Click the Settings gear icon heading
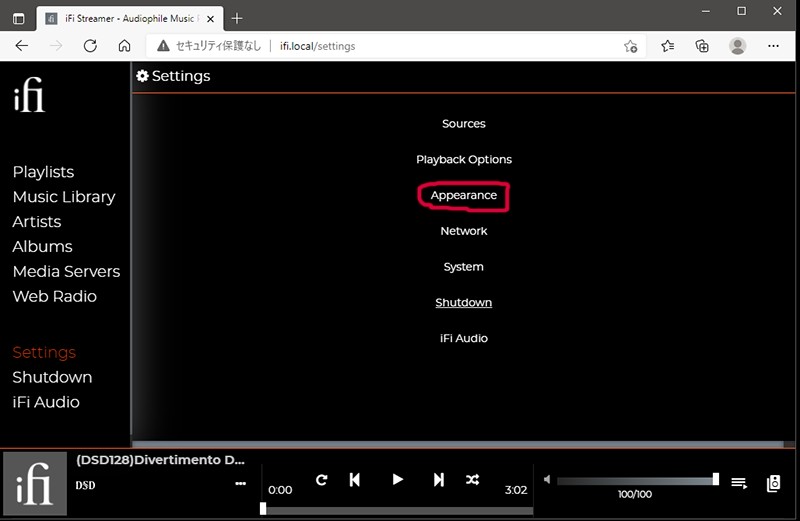The image size is (800, 521). (x=142, y=76)
